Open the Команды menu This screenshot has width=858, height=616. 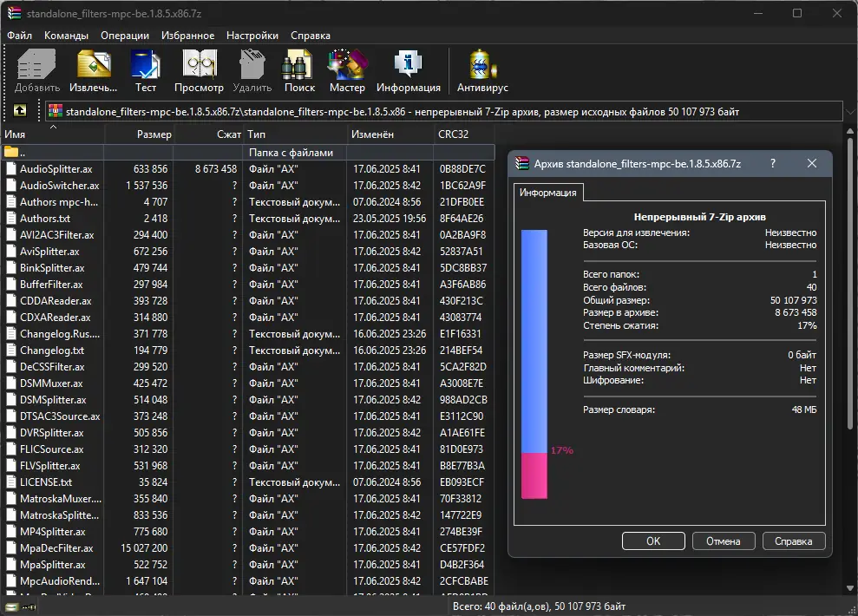(x=66, y=36)
